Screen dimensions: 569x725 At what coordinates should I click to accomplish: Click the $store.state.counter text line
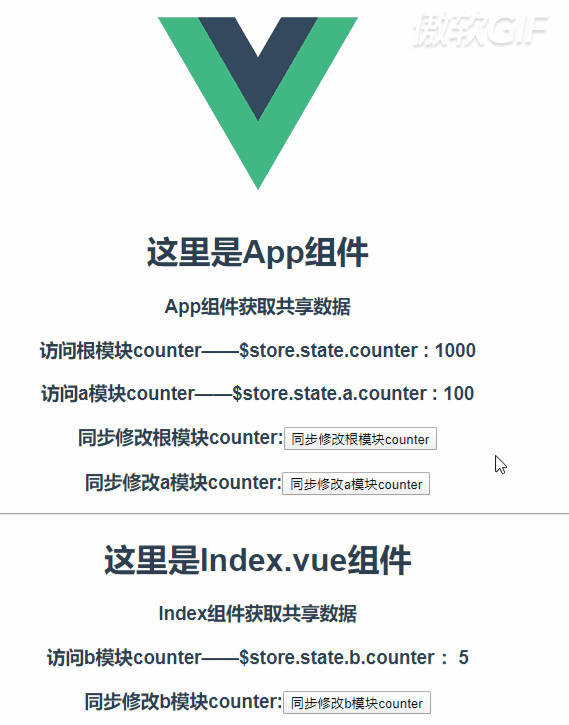pos(257,350)
